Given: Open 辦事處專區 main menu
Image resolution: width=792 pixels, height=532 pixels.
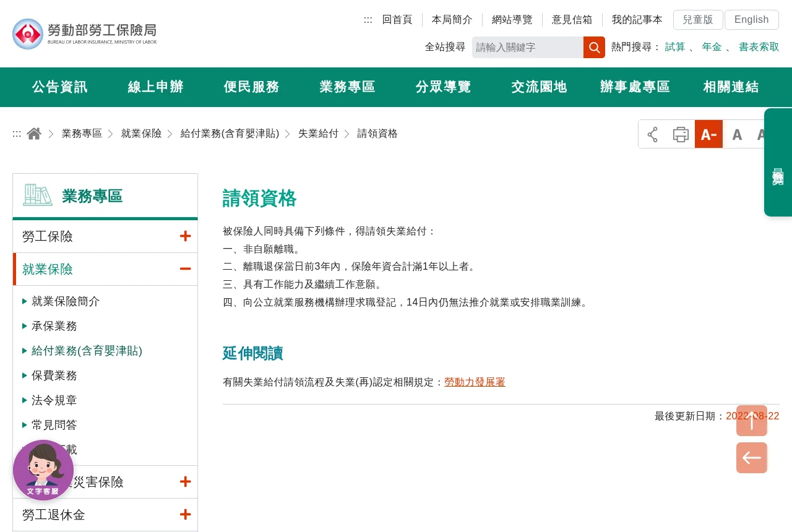Looking at the screenshot, I should tap(635, 87).
